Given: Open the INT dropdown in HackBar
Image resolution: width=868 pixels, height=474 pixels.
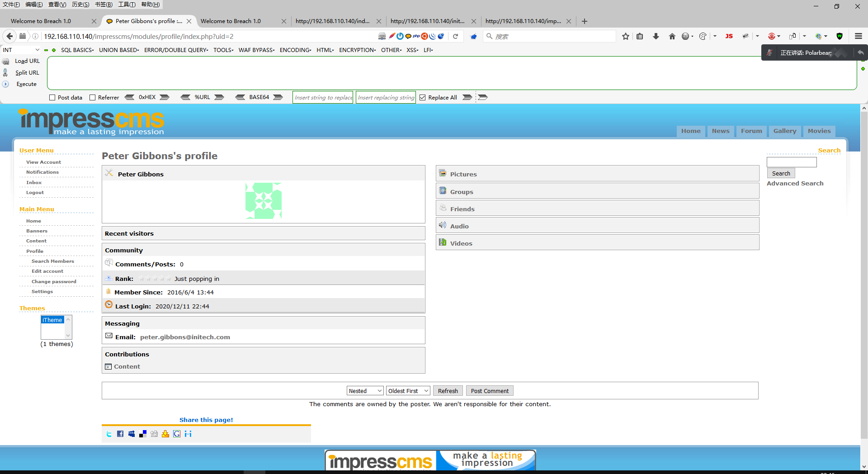Looking at the screenshot, I should click(21, 50).
